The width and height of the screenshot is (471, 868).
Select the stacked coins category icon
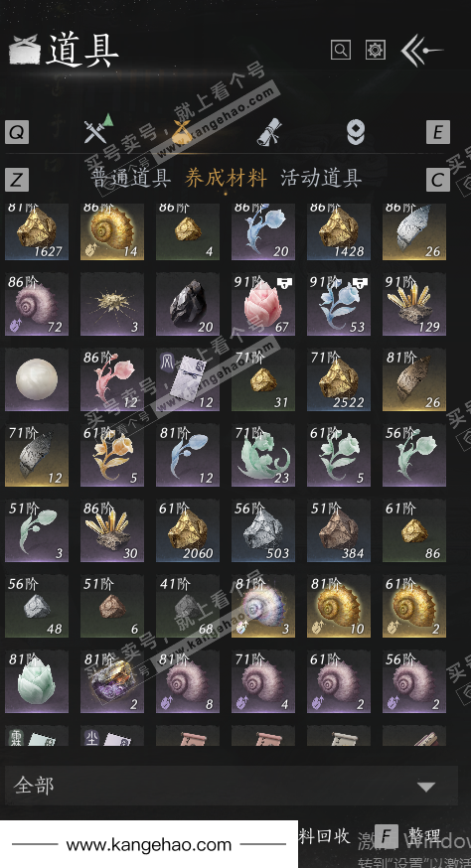[x=355, y=133]
